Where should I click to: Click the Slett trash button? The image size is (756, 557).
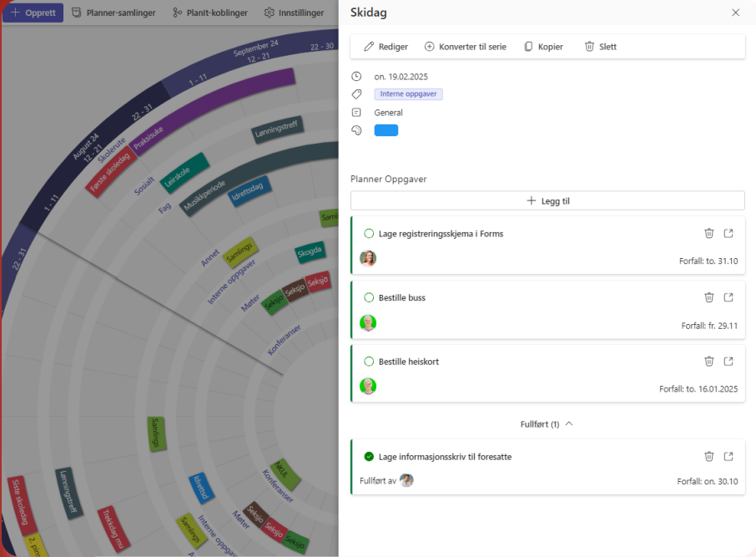pyautogui.click(x=600, y=47)
